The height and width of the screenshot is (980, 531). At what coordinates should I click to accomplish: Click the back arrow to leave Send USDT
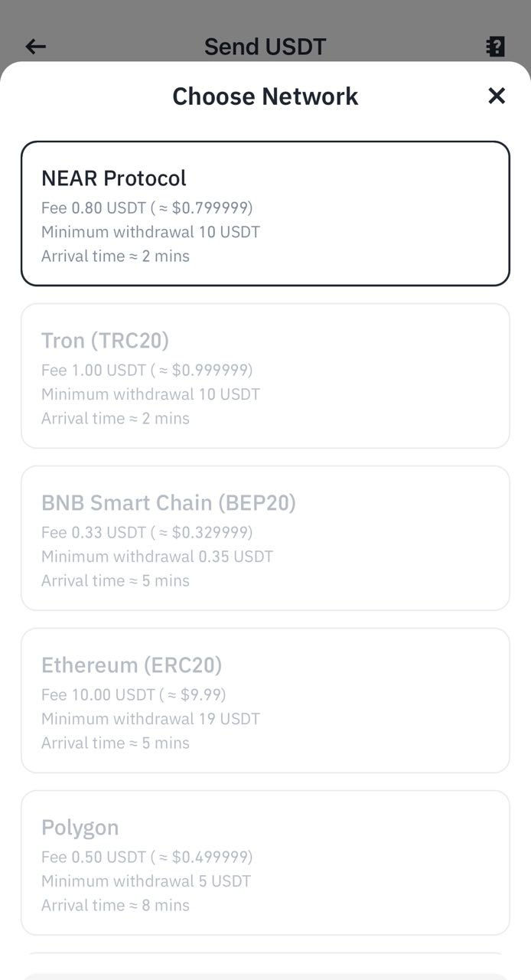pyautogui.click(x=35, y=47)
